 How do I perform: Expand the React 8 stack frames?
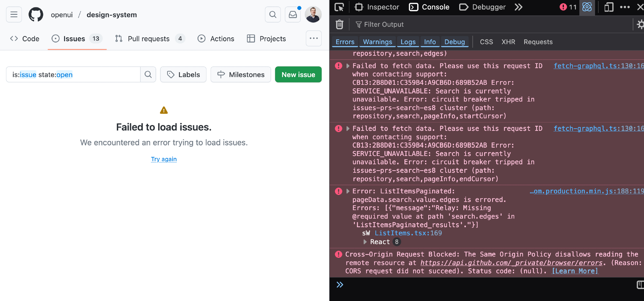(x=365, y=242)
